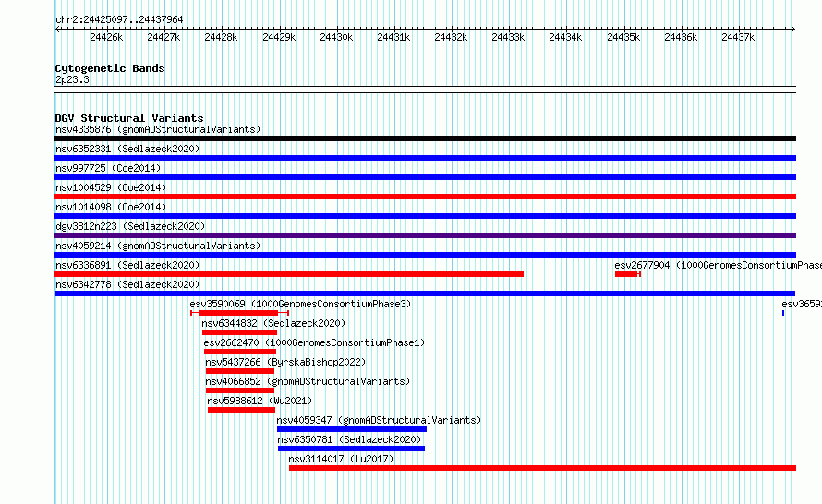
Task: Click the 24427k ruler tick label
Action: [163, 37]
